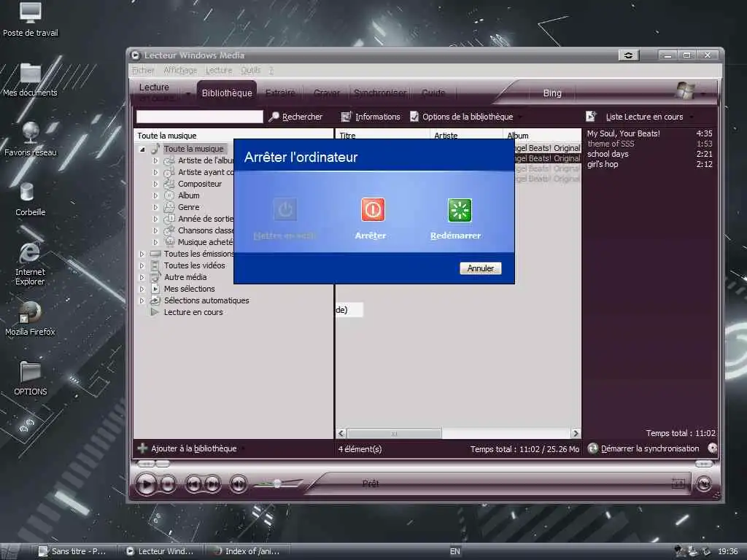Open Poste de travail desktop icon
Screen dimensions: 747x560
click(31, 20)
